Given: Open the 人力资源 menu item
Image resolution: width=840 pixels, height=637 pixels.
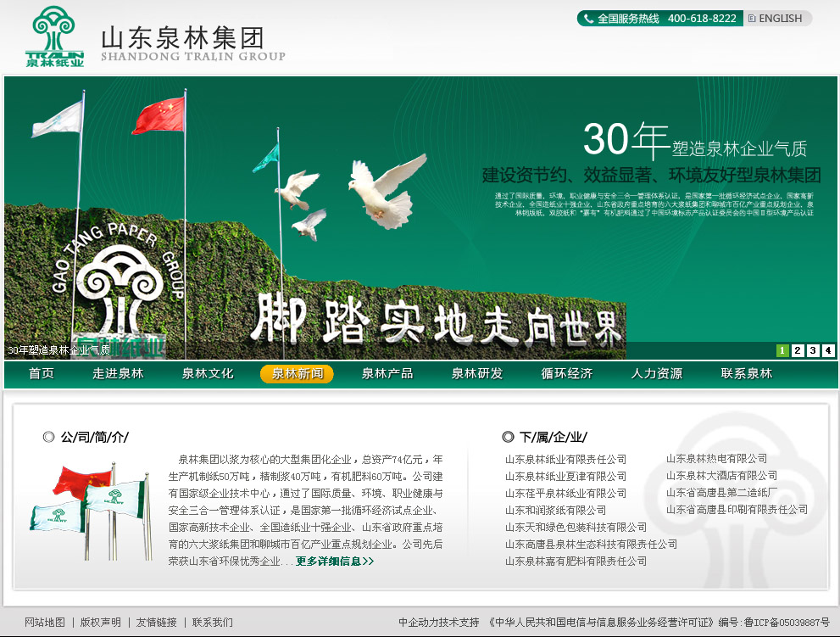Looking at the screenshot, I should 657,374.
